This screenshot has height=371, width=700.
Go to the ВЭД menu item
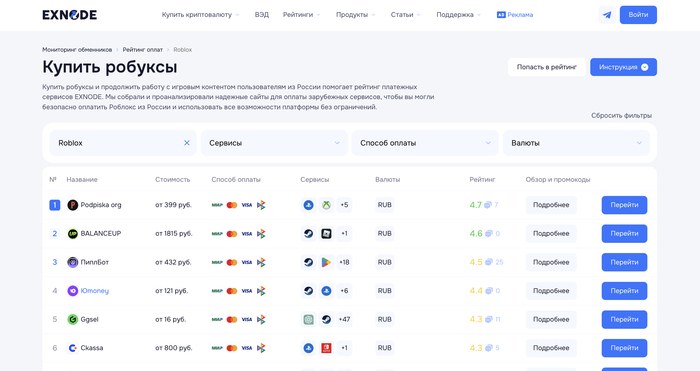(262, 15)
